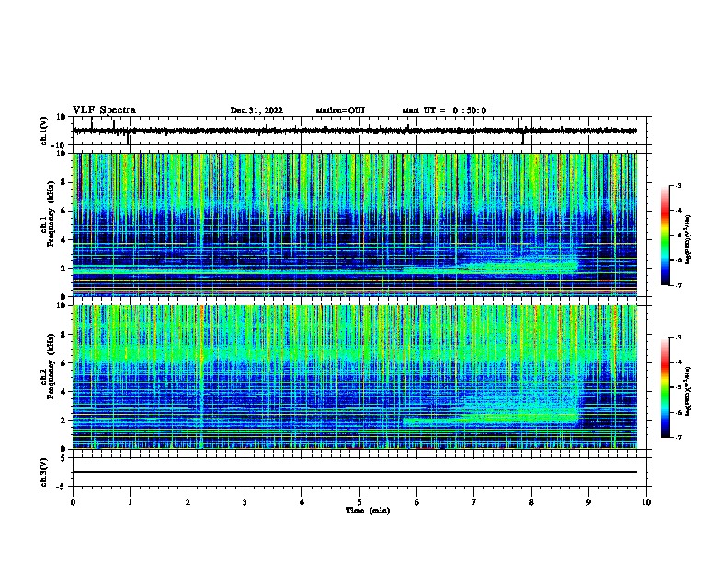Screen dimensions: 728x563
Task: Click the "Time (min)" axis title
Action: click(x=368, y=511)
